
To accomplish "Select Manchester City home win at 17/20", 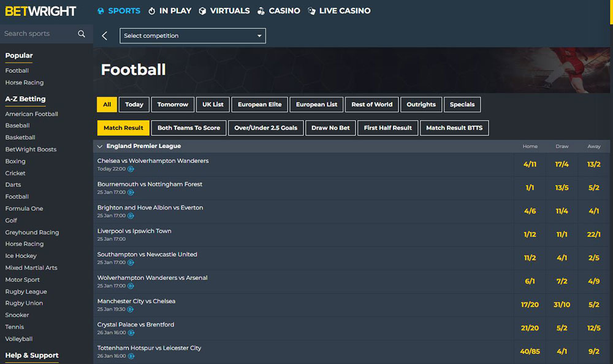I will 530,305.
